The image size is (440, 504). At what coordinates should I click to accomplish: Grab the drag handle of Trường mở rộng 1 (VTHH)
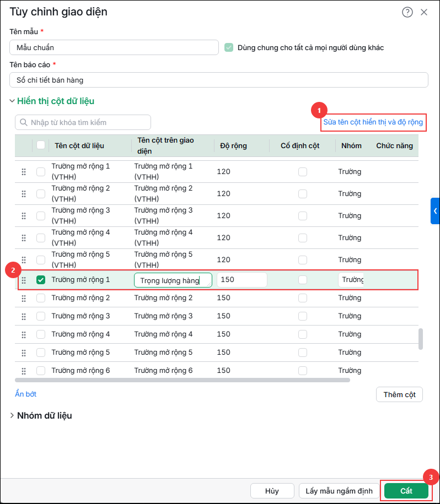tap(24, 172)
